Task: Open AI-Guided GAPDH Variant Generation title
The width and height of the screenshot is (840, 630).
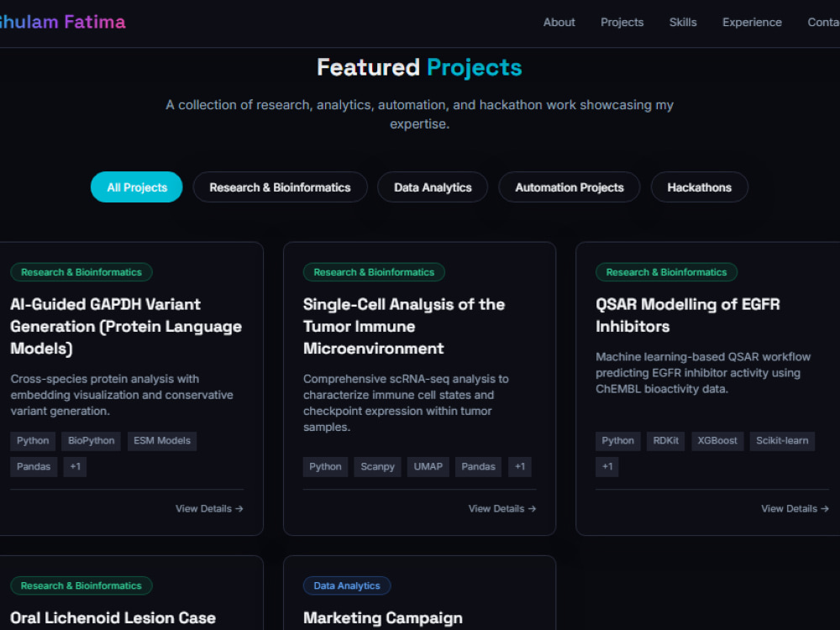Action: click(x=126, y=326)
